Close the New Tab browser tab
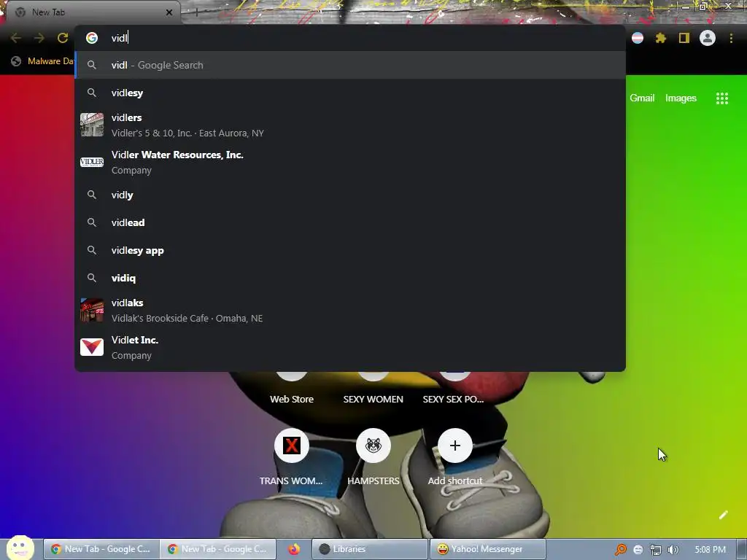Viewport: 747px width, 560px height. (169, 12)
